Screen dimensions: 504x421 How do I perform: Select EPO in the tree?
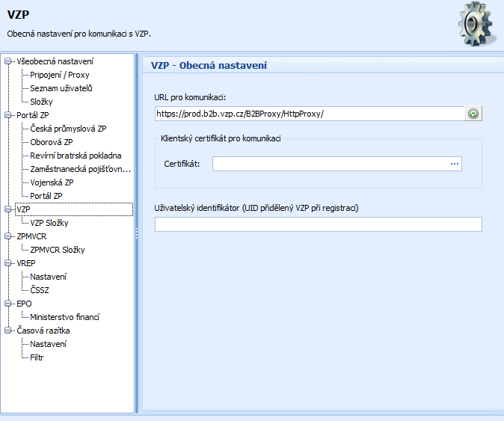[24, 304]
